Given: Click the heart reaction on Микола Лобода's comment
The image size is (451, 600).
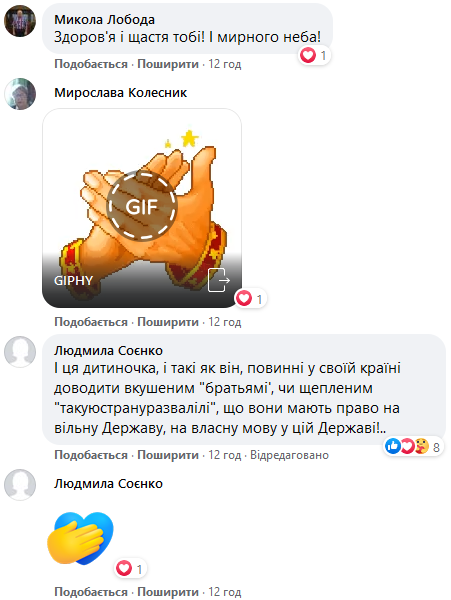Looking at the screenshot, I should point(314,55).
